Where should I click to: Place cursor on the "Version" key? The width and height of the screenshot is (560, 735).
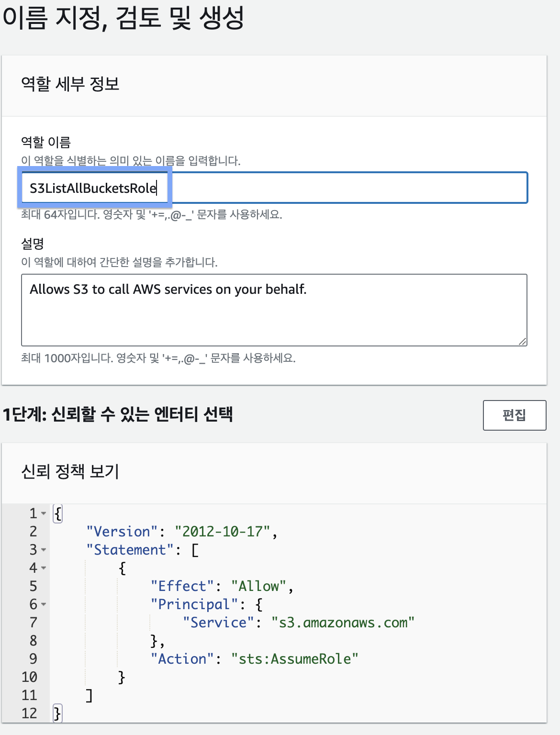(x=122, y=532)
